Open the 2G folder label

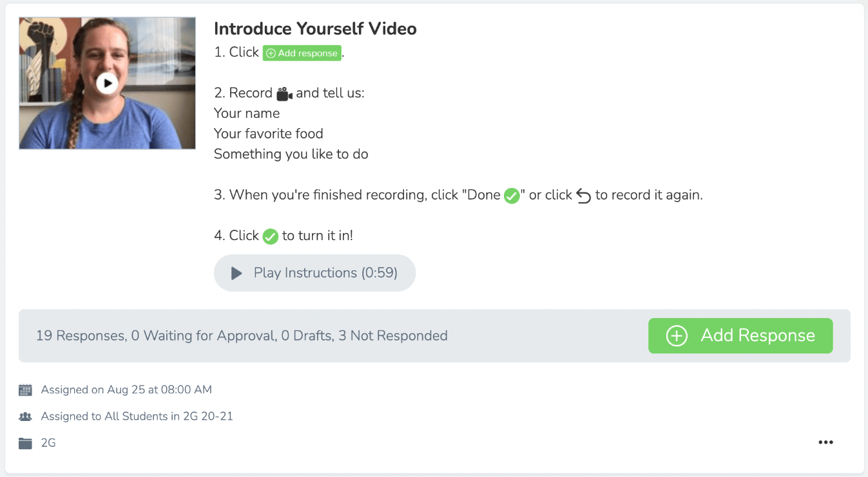(x=48, y=443)
